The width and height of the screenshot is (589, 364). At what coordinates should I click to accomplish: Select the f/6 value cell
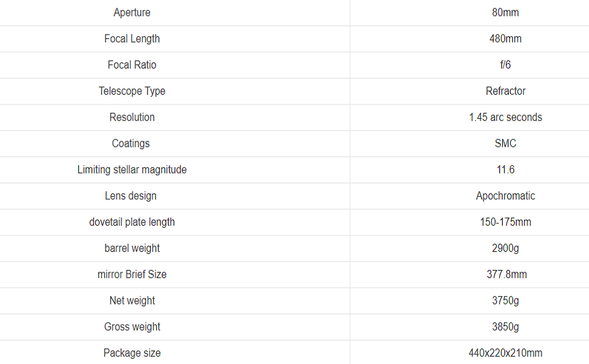point(505,65)
